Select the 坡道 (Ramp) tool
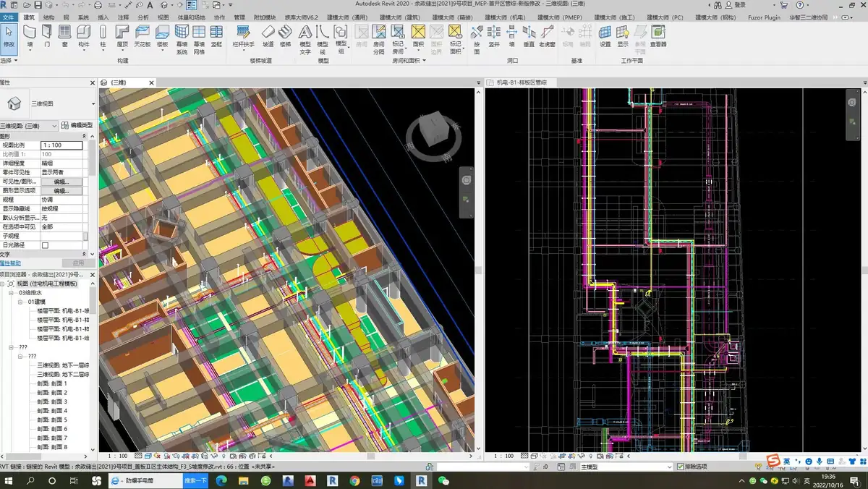 (x=268, y=35)
